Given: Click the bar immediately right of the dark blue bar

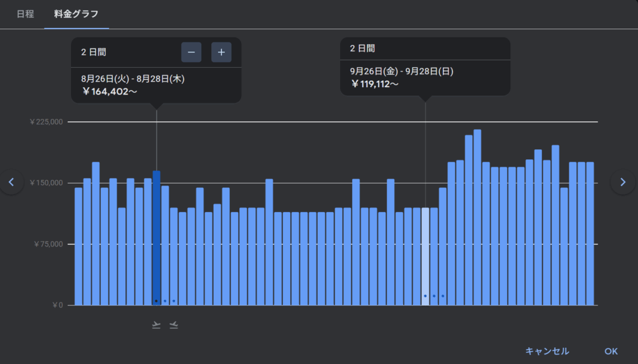Looking at the screenshot, I should (165, 246).
